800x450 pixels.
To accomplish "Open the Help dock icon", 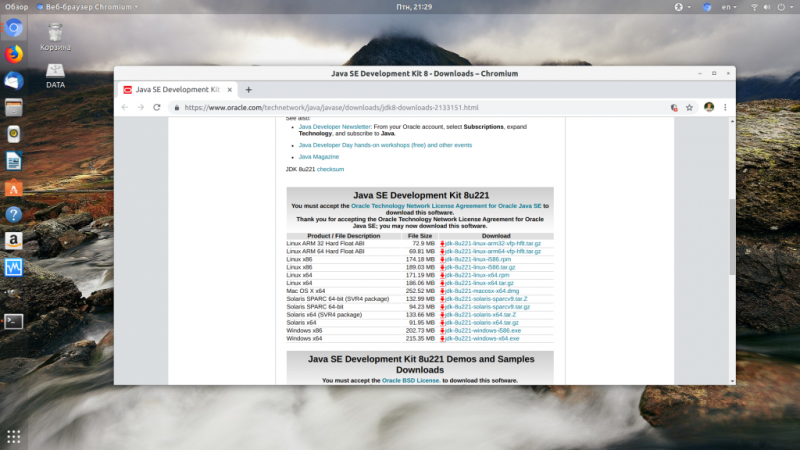I will pyautogui.click(x=14, y=214).
